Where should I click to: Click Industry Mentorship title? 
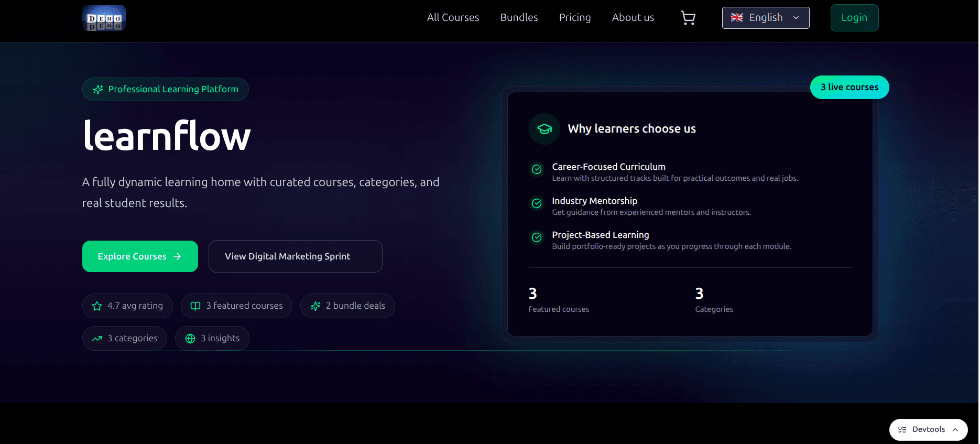pos(594,201)
